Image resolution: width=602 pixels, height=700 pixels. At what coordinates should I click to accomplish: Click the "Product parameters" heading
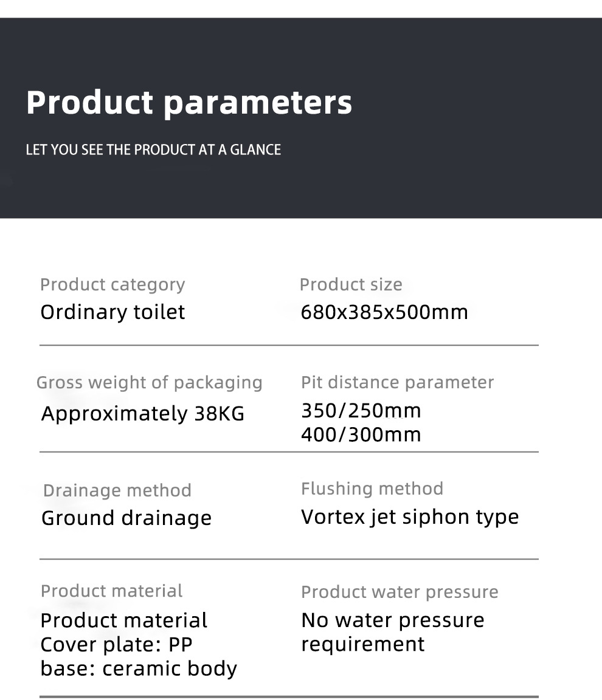coord(189,102)
